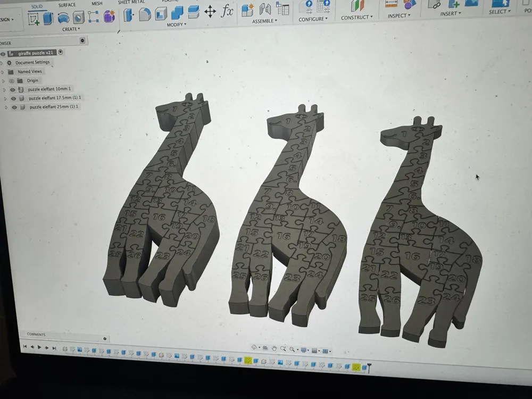Step timeline forward one feature
The height and width of the screenshot is (399, 532).
point(47,347)
